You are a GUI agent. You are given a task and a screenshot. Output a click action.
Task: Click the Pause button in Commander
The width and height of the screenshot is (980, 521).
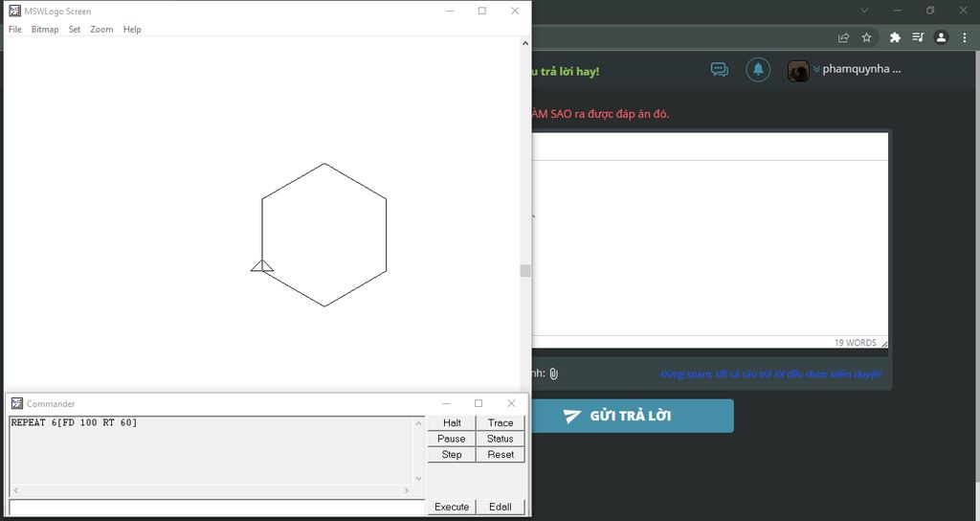(x=452, y=439)
